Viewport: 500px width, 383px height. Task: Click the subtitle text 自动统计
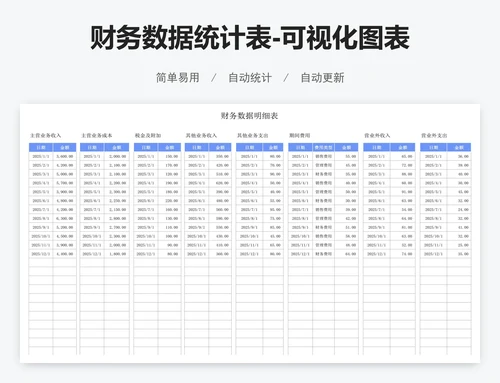[250, 78]
